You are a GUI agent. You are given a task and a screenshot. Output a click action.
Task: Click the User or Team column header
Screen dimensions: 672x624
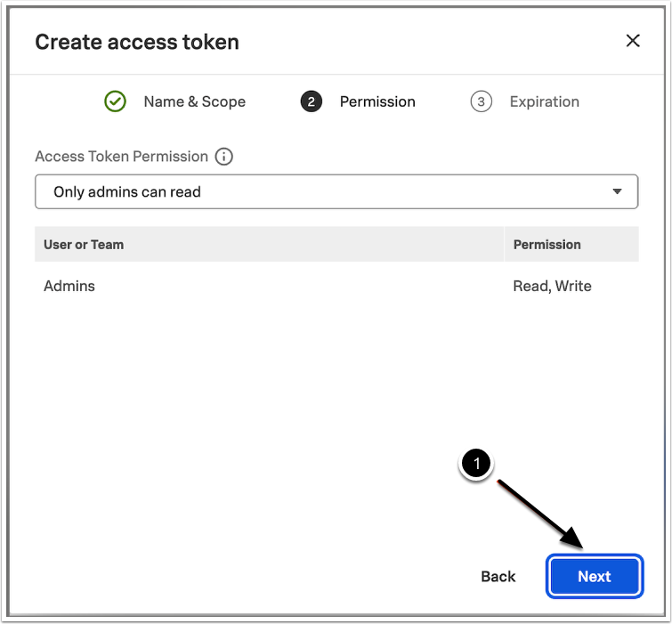point(84,244)
